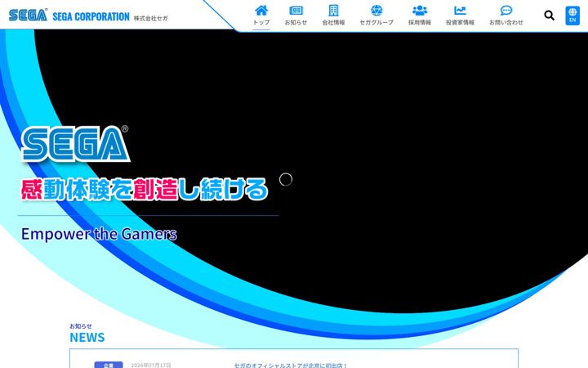Viewport: 588px width, 368px height.
Task: Click the Empower the Gamers text
Action: pyautogui.click(x=99, y=234)
